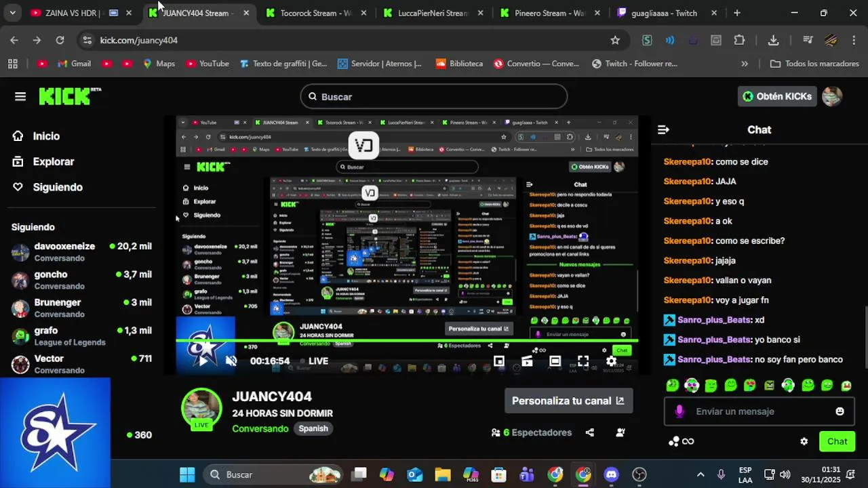The image size is (868, 488).
Task: Open the Todos los marcadores folder
Action: 814,64
